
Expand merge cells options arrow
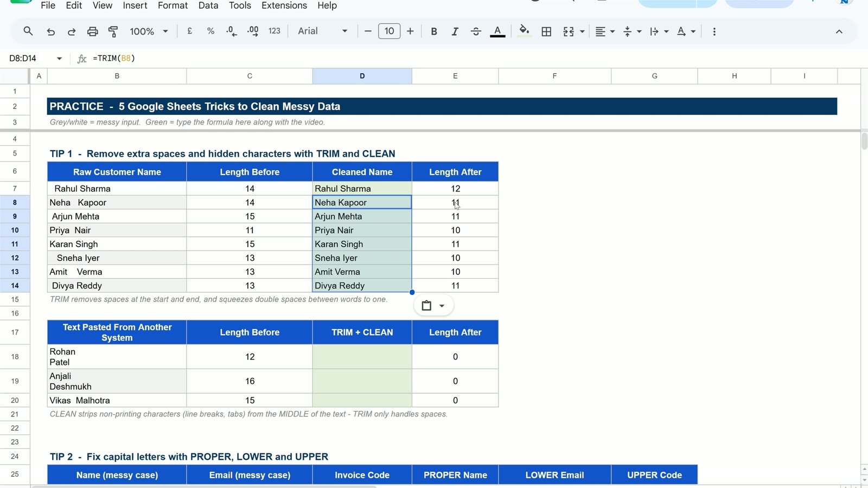(582, 31)
